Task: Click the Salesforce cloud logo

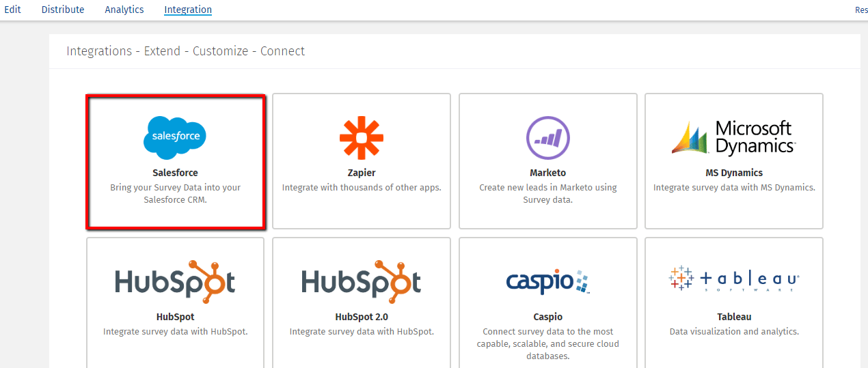Action: coord(175,137)
